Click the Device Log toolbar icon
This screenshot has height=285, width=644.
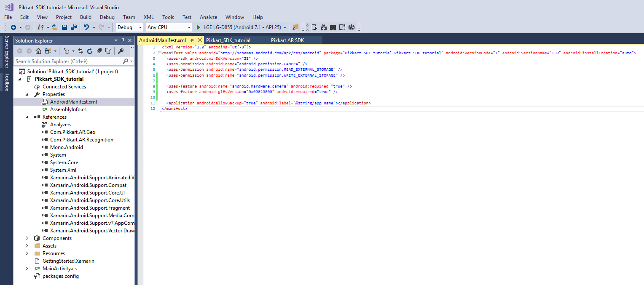342,27
